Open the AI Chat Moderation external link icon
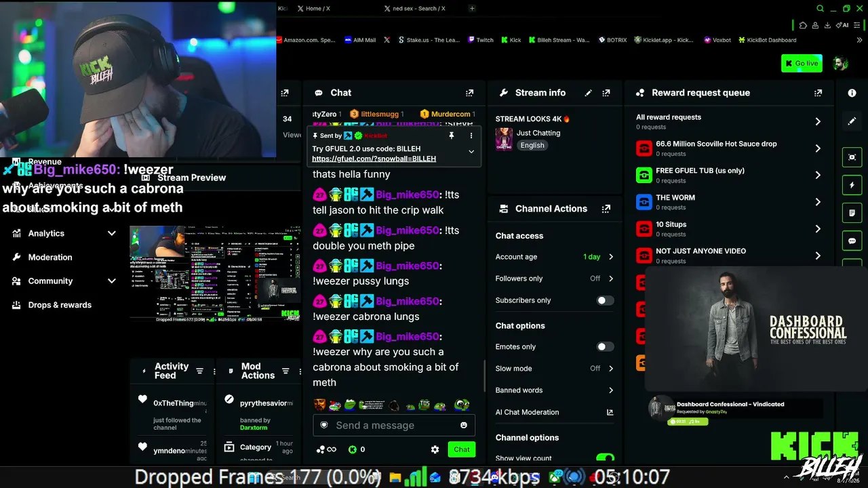This screenshot has height=488, width=868. [610, 412]
